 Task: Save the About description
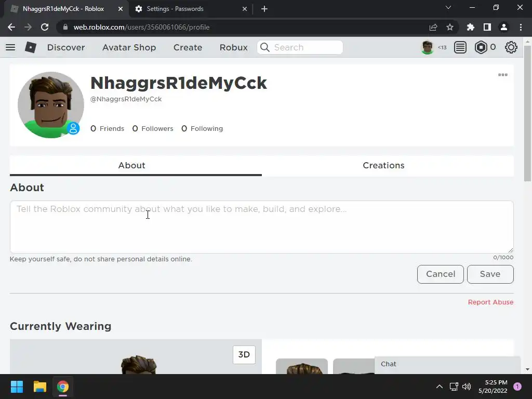[x=490, y=274]
